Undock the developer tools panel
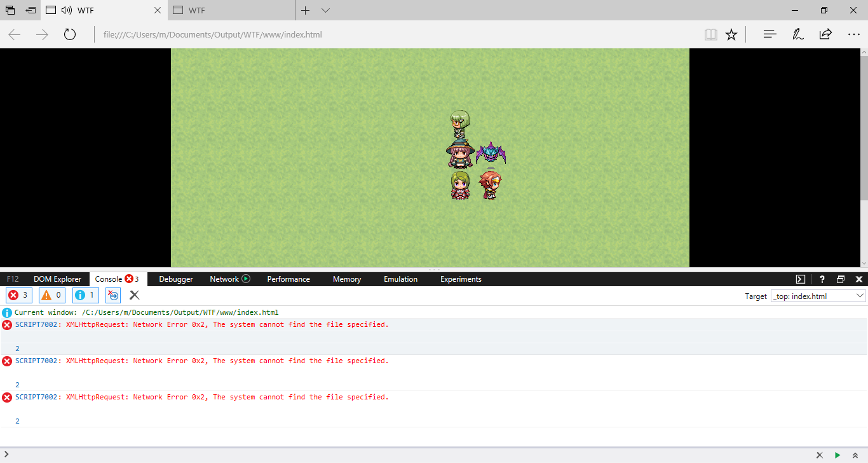The width and height of the screenshot is (868, 463). [841, 279]
